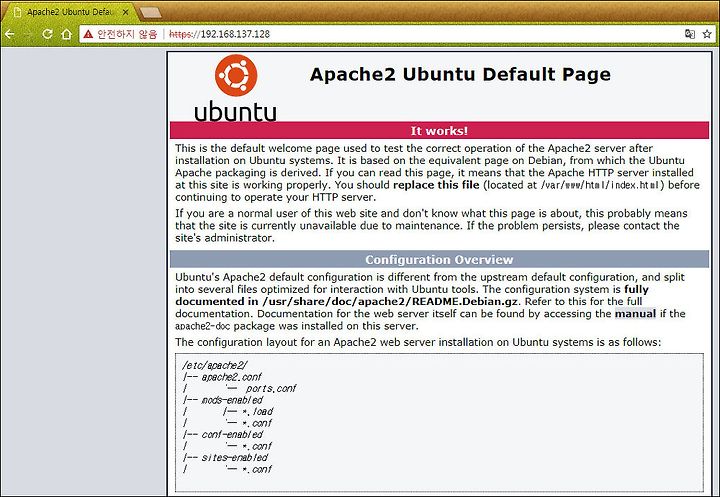The image size is (720, 497).
Task: Click the It works! red banner
Action: [x=439, y=130]
